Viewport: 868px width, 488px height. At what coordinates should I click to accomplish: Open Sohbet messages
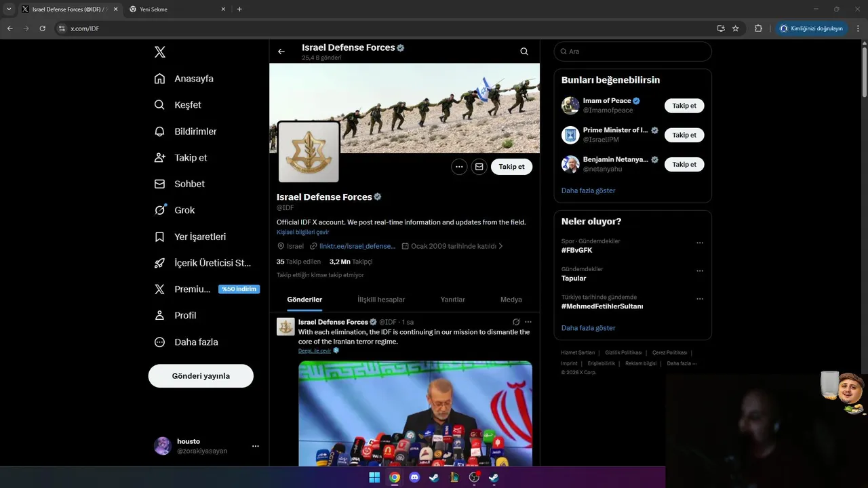click(180, 184)
